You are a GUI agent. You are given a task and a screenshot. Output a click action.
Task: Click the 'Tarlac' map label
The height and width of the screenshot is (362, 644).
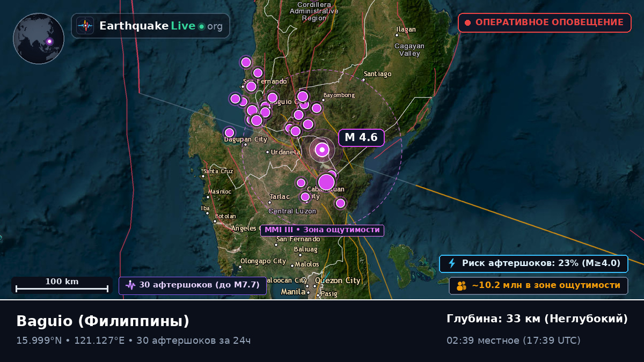tap(280, 197)
